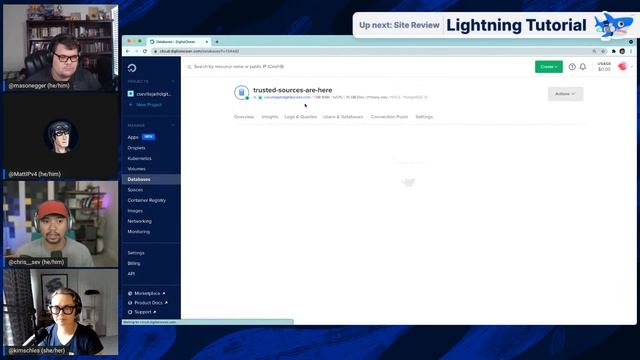640x360 pixels.
Task: Click the account avatar in header
Action: 622,66
